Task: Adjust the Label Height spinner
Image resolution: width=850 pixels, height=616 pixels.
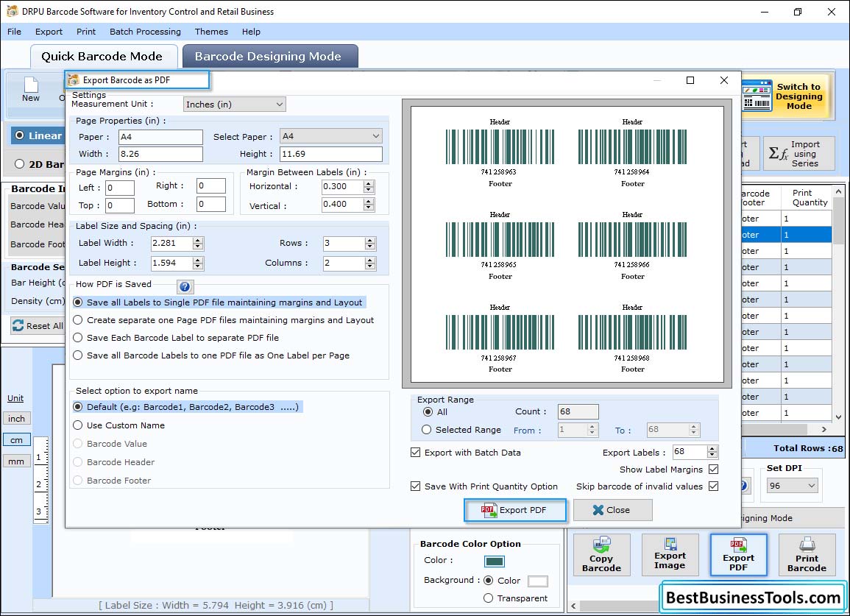Action: (x=198, y=263)
